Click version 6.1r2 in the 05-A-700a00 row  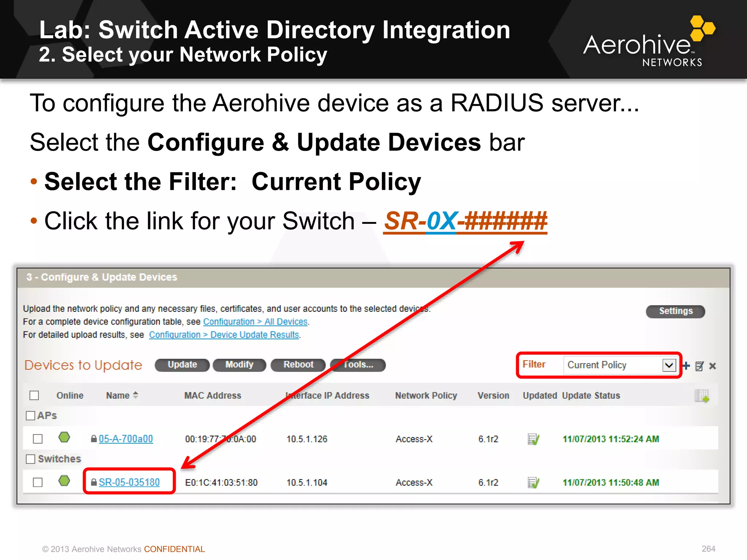point(488,439)
